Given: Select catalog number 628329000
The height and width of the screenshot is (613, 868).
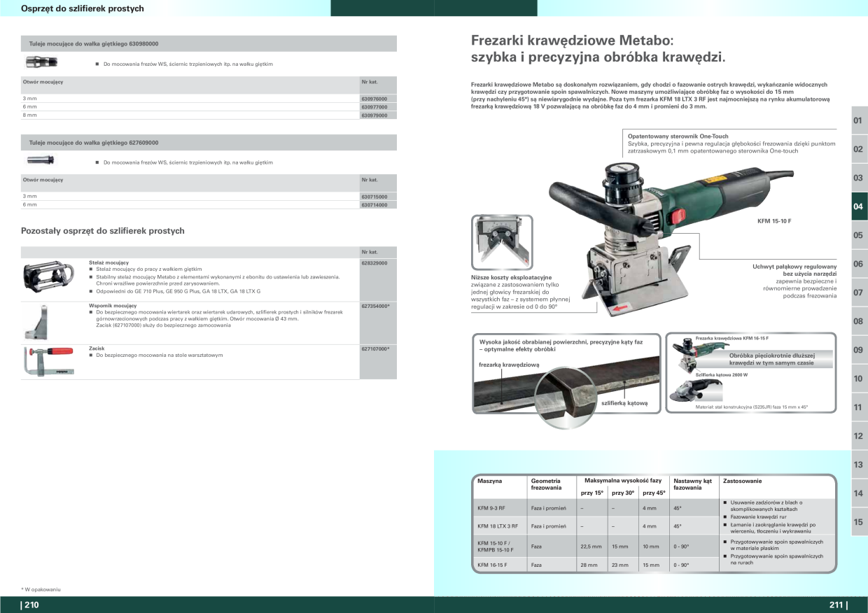Looking at the screenshot, I should tap(374, 263).
